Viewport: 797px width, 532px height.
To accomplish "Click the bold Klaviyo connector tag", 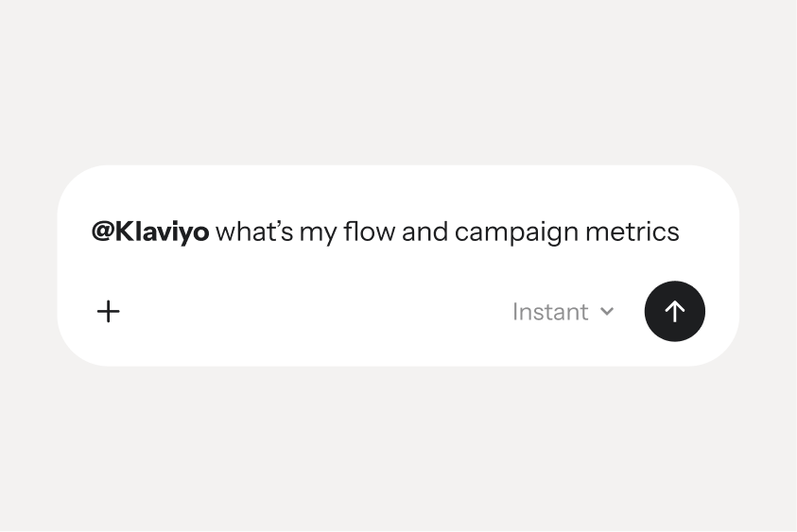I will pyautogui.click(x=150, y=232).
